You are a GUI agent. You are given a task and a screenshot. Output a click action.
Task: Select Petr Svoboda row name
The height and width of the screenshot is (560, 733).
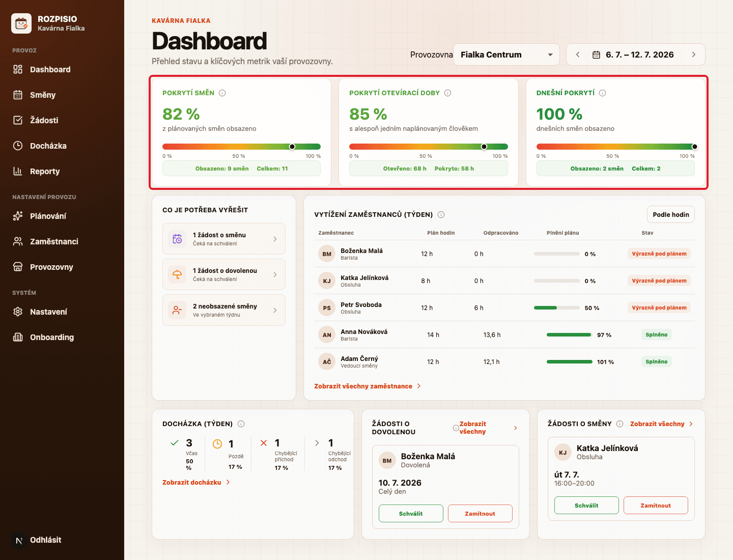pyautogui.click(x=361, y=304)
